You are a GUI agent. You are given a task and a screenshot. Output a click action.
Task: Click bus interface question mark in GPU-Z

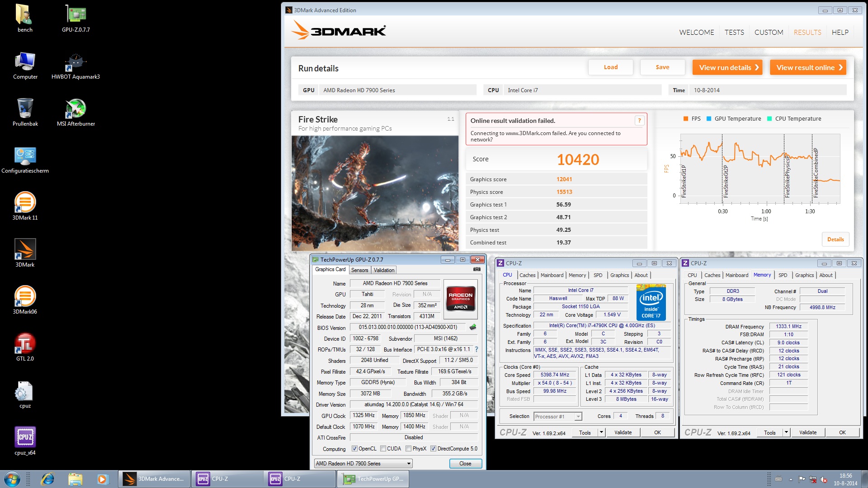[x=476, y=349]
